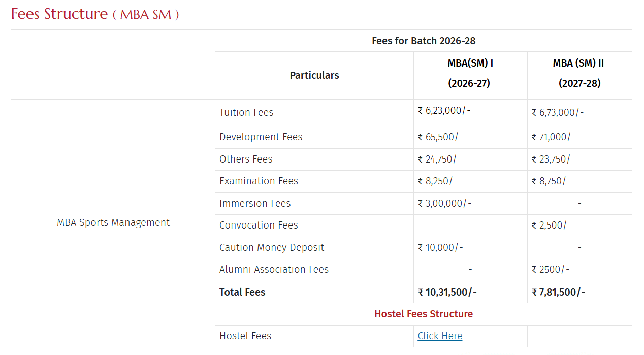Viewport: 644px width, 355px height.
Task: Select the 'Convocation Fees' row label
Action: click(x=259, y=225)
